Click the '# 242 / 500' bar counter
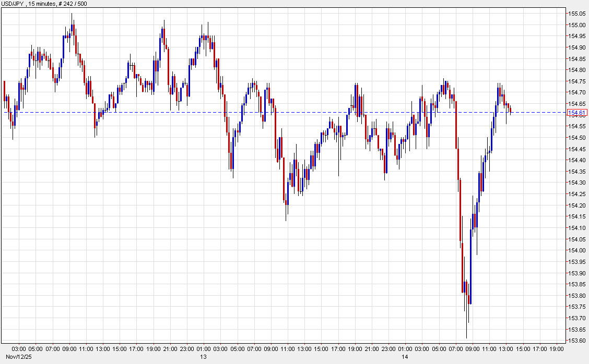This screenshot has height=364, width=589. pyautogui.click(x=73, y=3)
